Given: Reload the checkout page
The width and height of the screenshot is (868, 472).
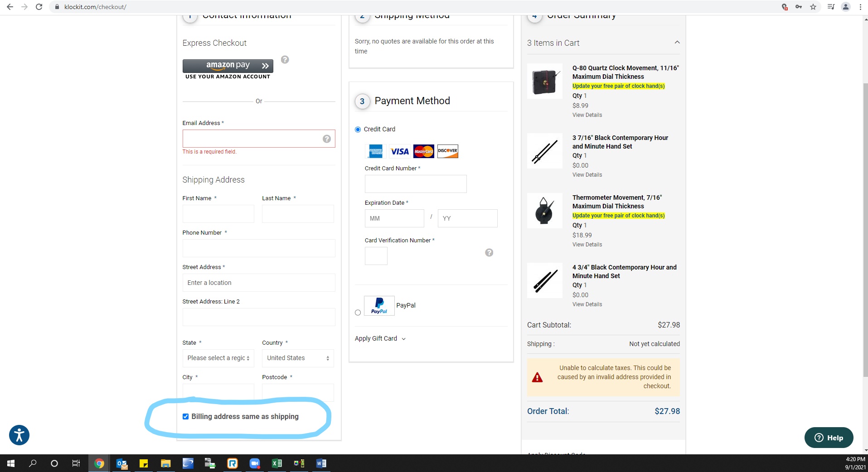Looking at the screenshot, I should point(39,7).
